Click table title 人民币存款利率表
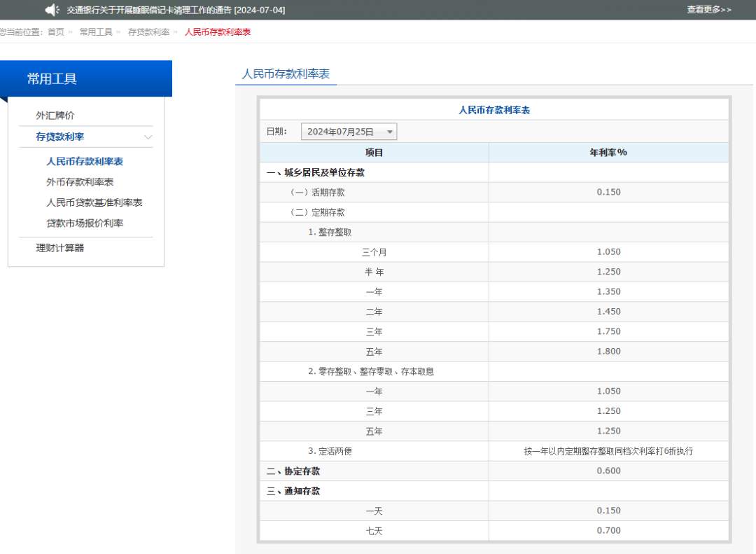The image size is (756, 554). (x=494, y=110)
